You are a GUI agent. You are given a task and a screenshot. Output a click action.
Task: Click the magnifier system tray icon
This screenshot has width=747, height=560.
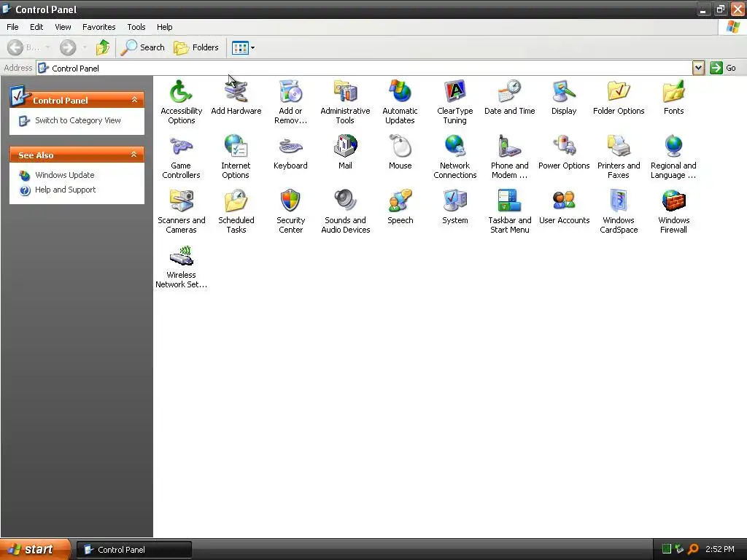tap(693, 549)
